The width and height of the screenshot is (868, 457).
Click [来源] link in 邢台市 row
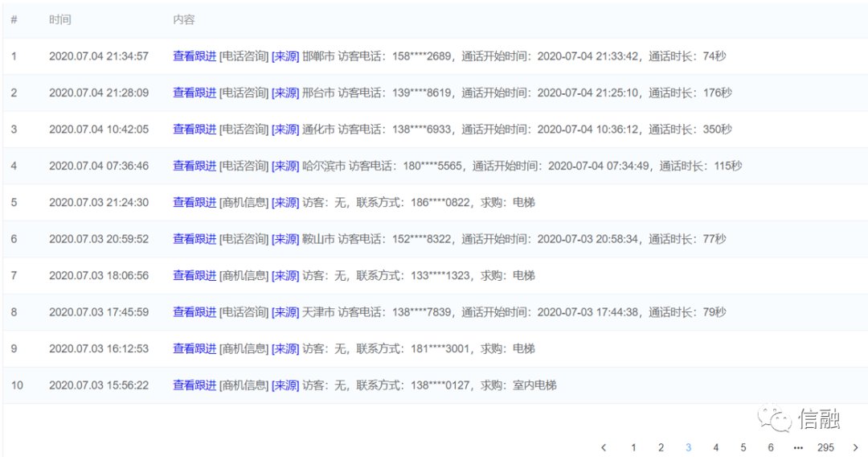click(285, 93)
